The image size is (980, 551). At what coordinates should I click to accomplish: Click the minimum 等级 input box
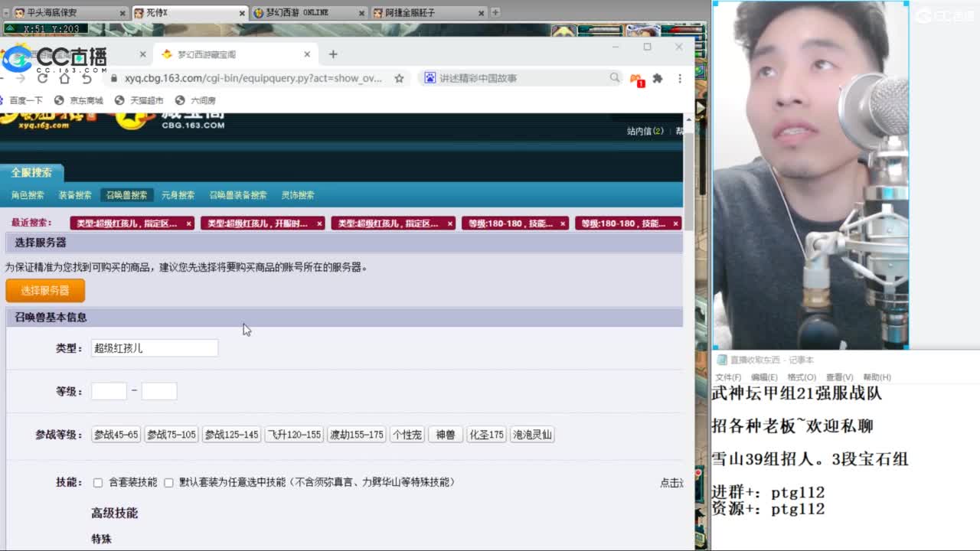click(x=109, y=391)
